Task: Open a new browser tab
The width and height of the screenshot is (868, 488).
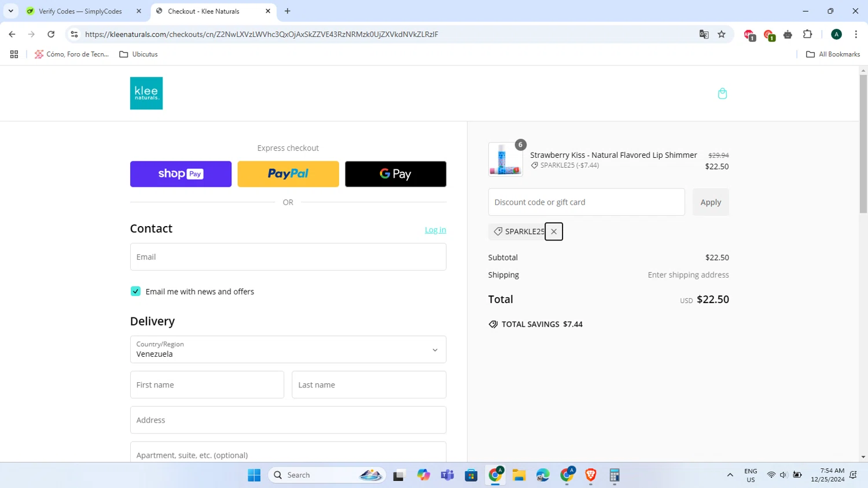Action: pyautogui.click(x=288, y=11)
